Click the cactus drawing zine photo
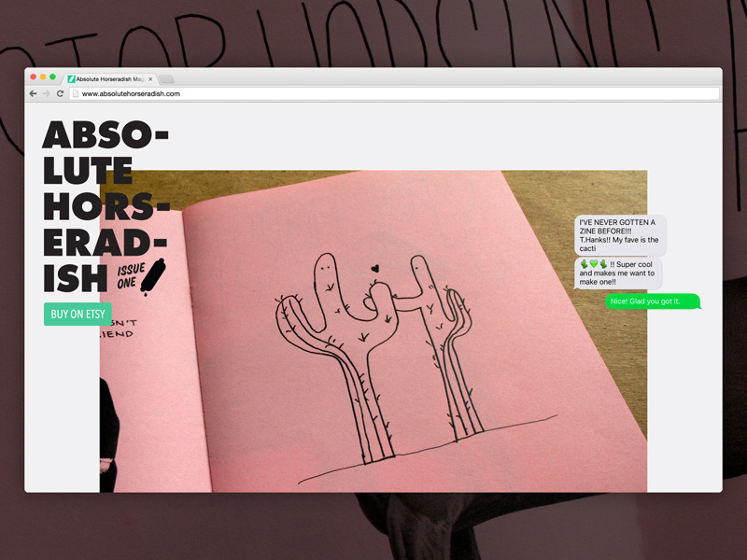747x560 pixels. click(x=373, y=331)
